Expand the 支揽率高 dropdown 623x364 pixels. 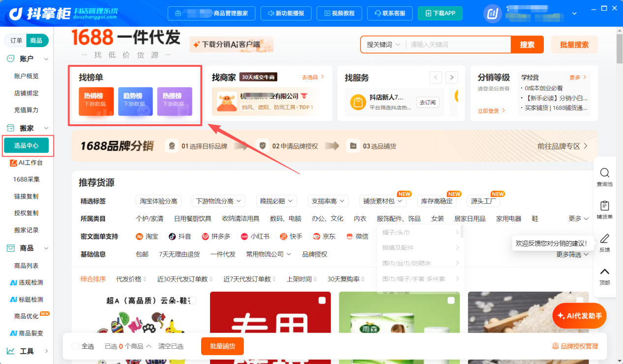pyautogui.click(x=328, y=201)
